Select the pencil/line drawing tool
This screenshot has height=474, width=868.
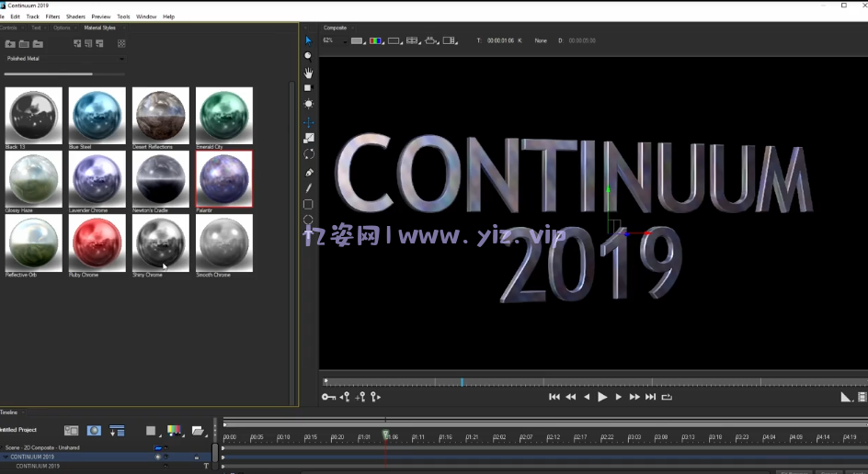click(308, 188)
